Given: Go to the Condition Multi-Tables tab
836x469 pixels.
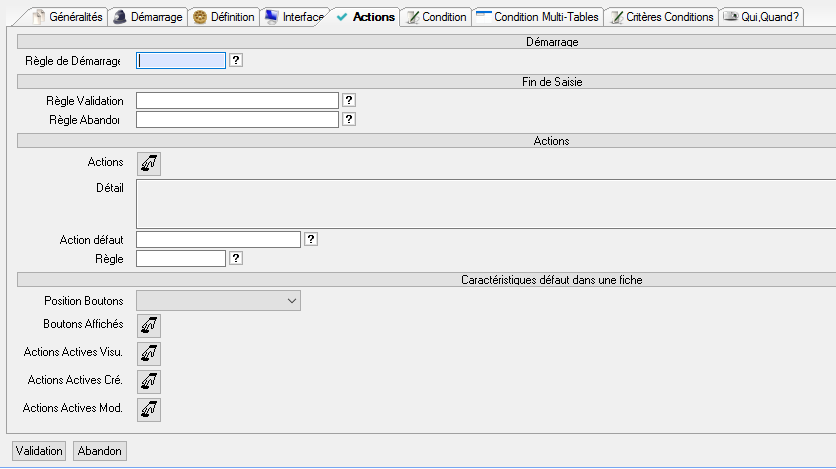Looking at the screenshot, I should coord(537,17).
